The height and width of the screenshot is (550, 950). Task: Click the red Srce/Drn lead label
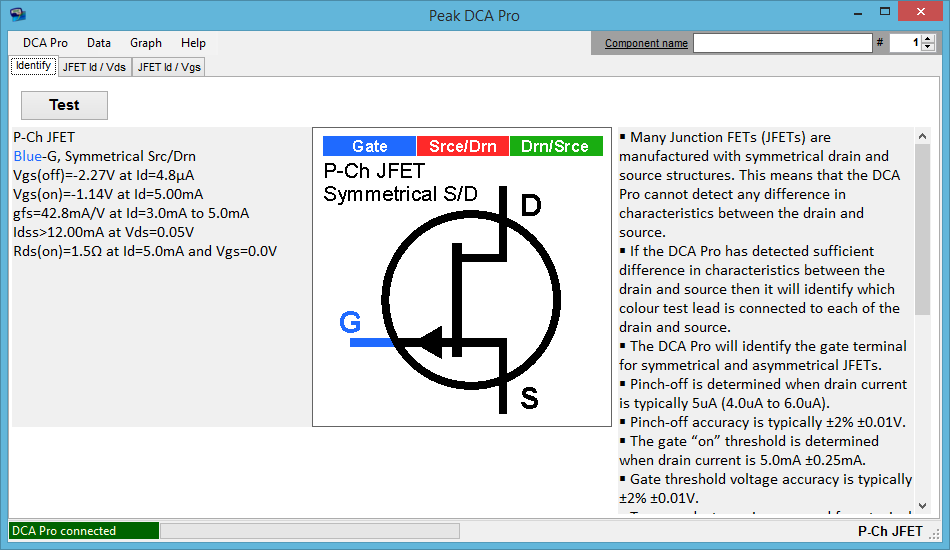click(463, 146)
